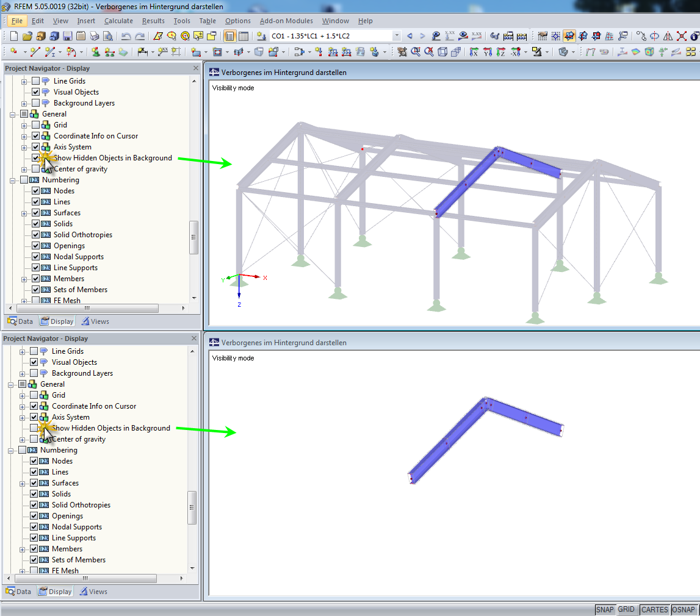Screen dimensions: 700x616
Task: Close the upper Project Navigator panel
Action: pos(195,68)
